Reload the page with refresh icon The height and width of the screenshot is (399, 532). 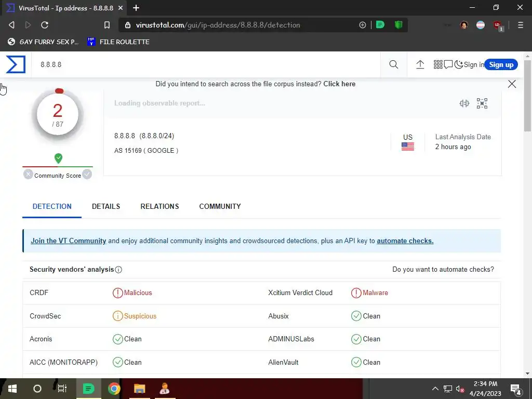click(45, 25)
